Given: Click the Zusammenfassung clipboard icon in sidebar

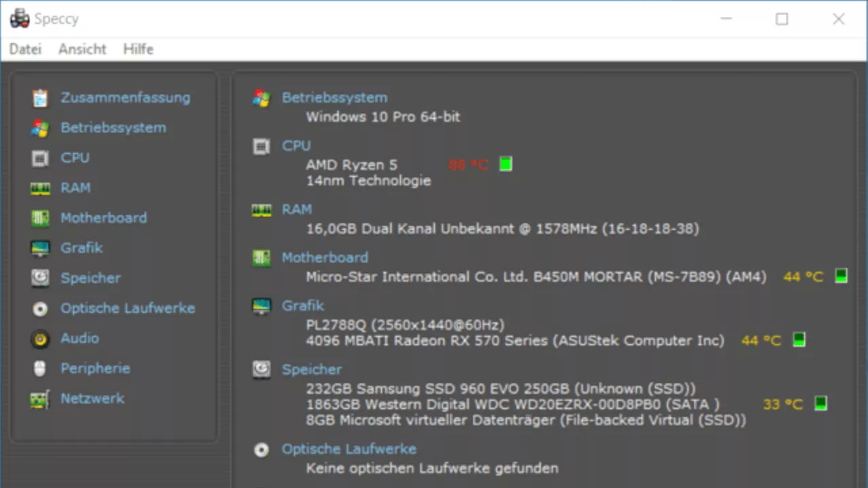Looking at the screenshot, I should [x=40, y=98].
